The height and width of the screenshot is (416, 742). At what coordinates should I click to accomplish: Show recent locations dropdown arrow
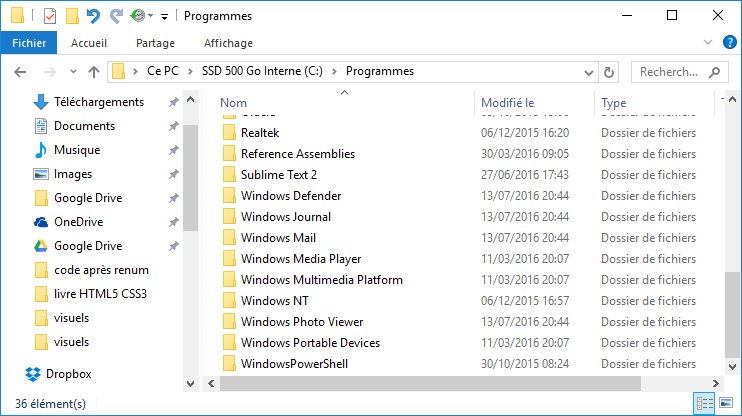point(73,72)
